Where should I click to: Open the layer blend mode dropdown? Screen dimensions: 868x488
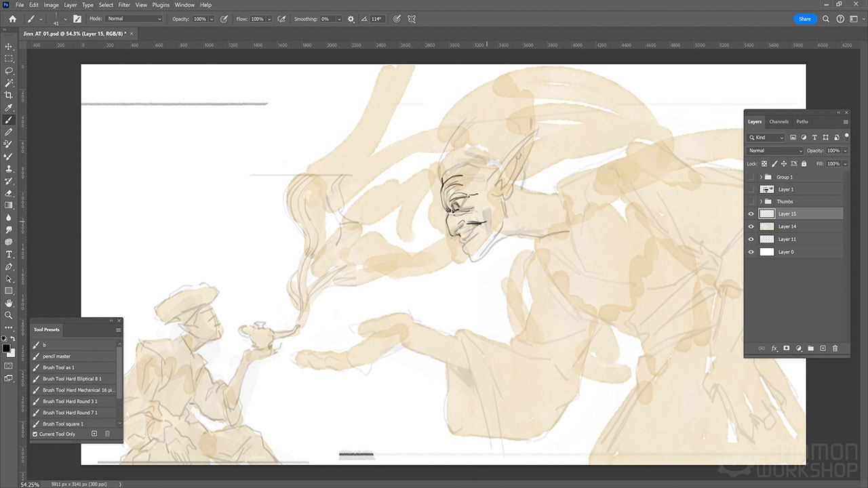coord(775,150)
